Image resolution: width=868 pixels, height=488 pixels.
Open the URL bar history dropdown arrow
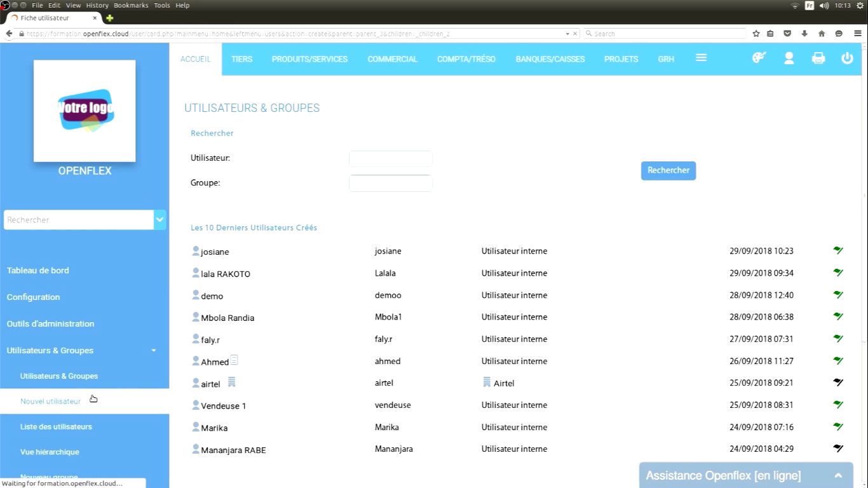click(x=567, y=34)
